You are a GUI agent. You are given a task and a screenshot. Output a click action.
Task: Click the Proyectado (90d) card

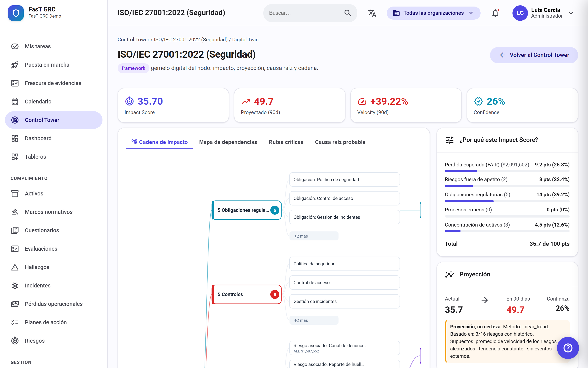289,105
